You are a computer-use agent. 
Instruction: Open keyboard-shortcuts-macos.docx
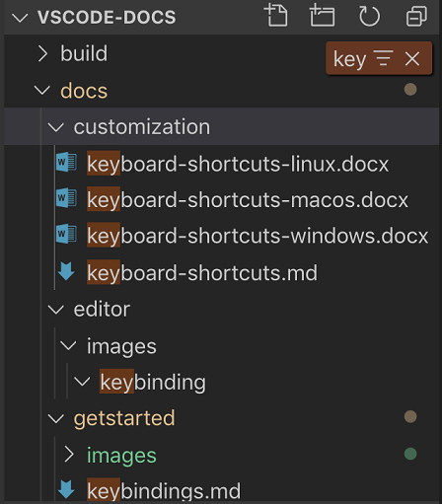coord(248,199)
